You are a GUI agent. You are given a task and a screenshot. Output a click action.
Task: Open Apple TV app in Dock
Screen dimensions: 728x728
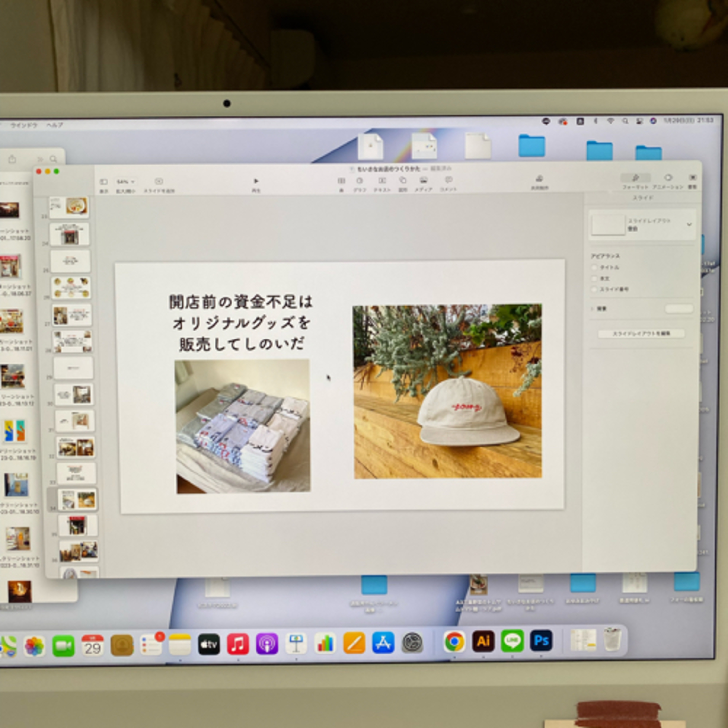coord(209,644)
